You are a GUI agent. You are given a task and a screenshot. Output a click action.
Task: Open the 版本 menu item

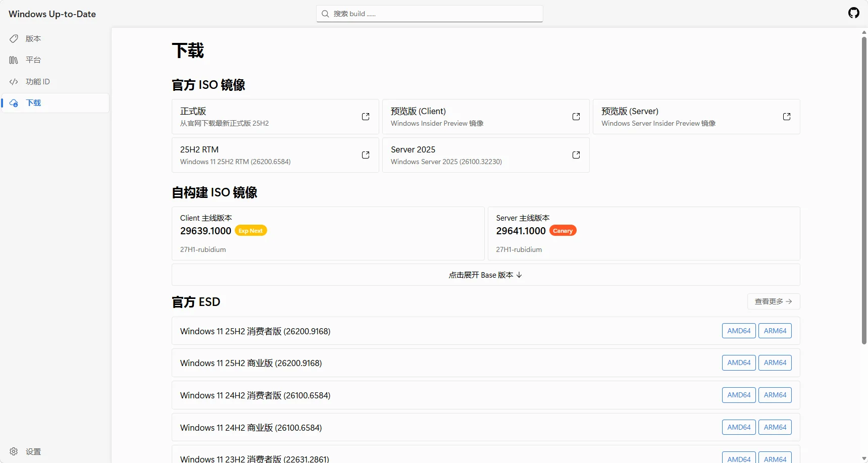tap(55, 38)
